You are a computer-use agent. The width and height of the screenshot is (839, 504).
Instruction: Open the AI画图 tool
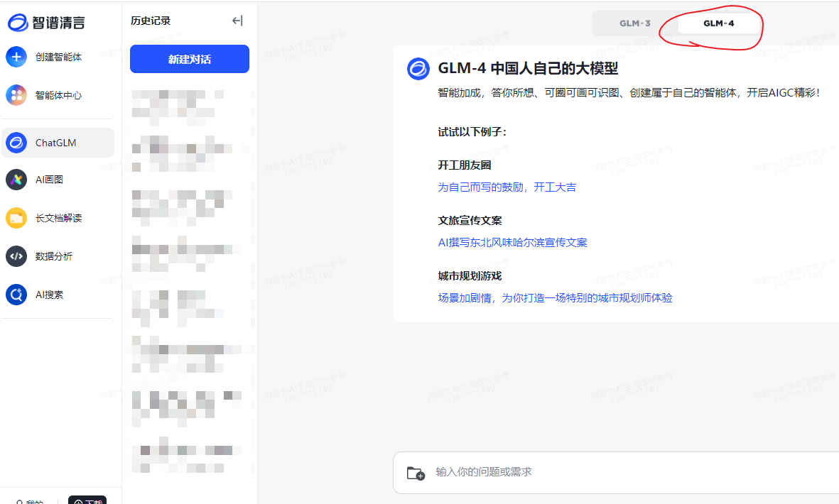click(35, 180)
